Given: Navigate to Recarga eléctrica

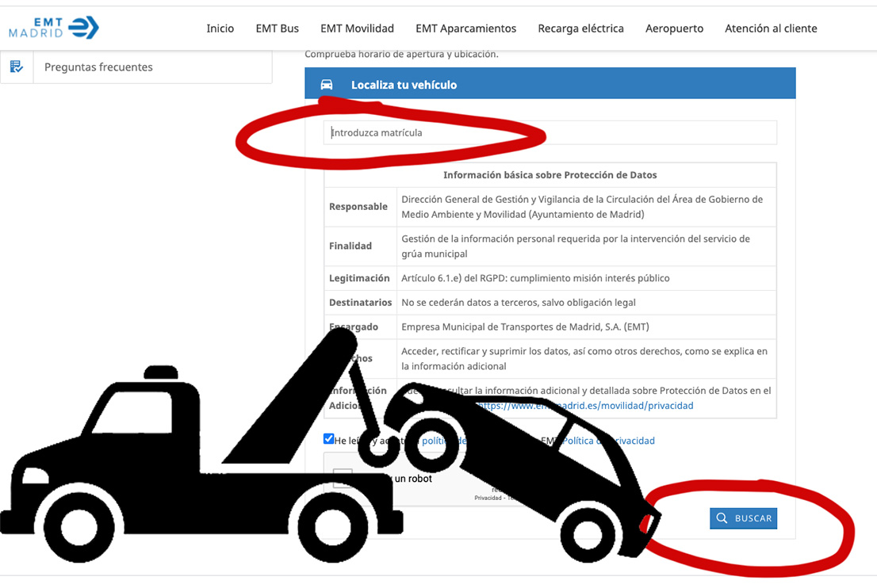Looking at the screenshot, I should 580,29.
